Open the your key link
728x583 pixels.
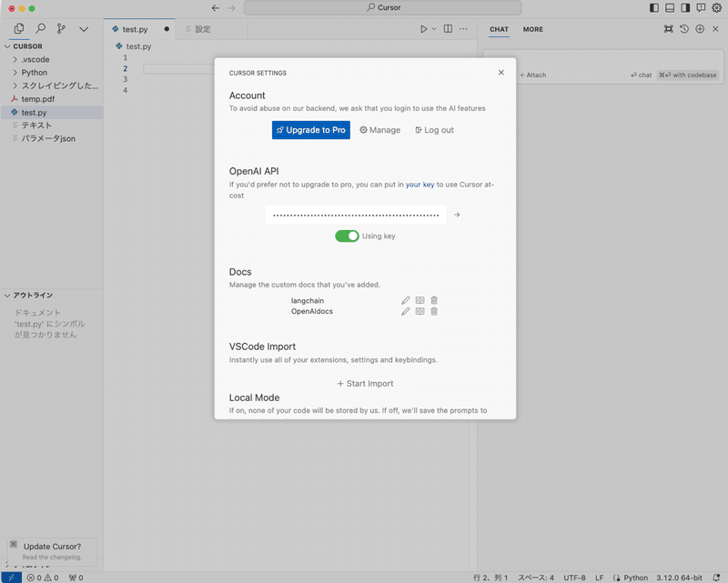point(420,185)
